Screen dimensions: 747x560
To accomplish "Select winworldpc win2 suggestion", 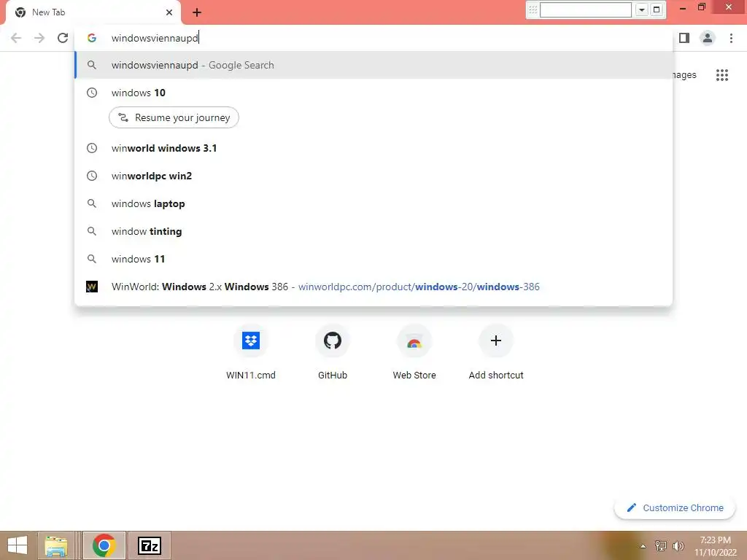I will [374, 176].
